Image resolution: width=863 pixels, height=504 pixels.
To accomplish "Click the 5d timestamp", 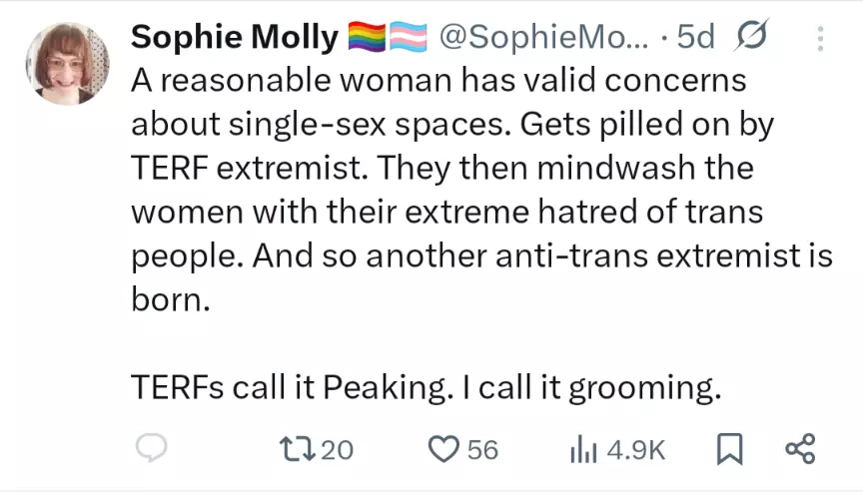I will (695, 38).
